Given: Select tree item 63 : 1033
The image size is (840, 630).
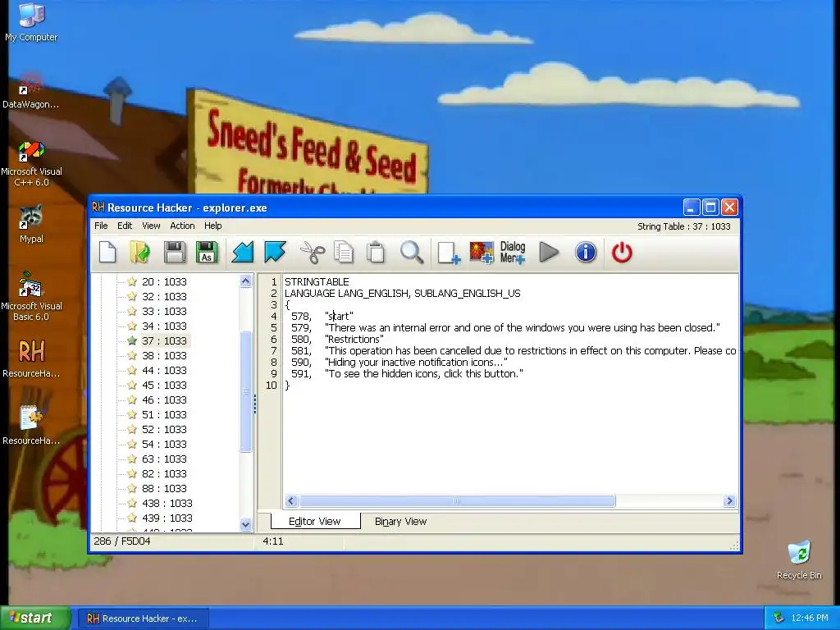Looking at the screenshot, I should coord(164,459).
